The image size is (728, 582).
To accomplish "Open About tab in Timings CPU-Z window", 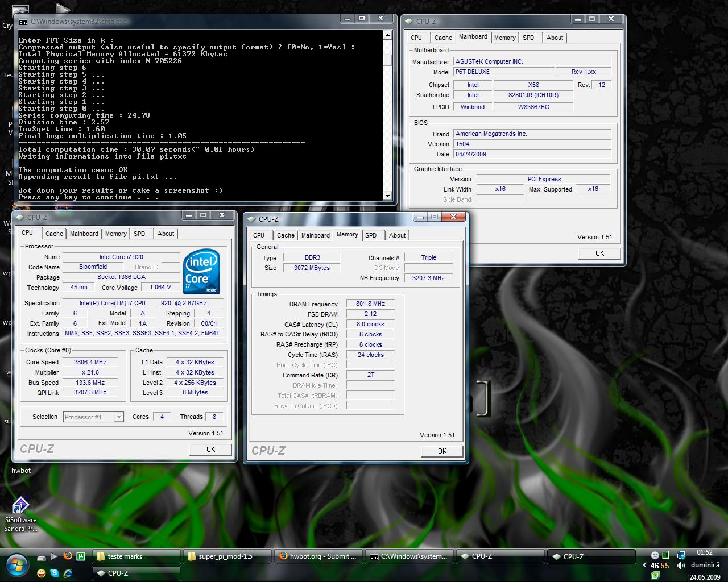I will 398,235.
